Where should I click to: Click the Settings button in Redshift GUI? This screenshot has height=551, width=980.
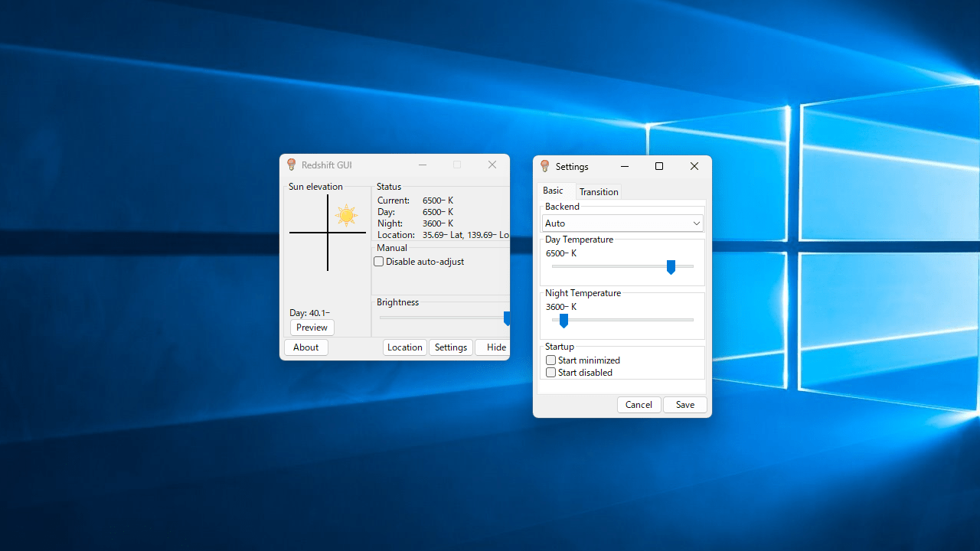point(451,347)
